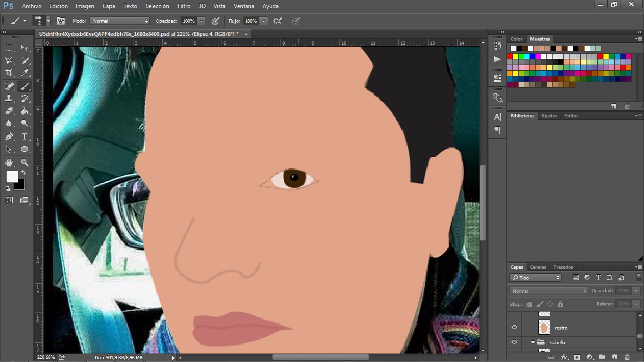
Task: Select the Spot Healing Brush tool
Action: tap(9, 86)
